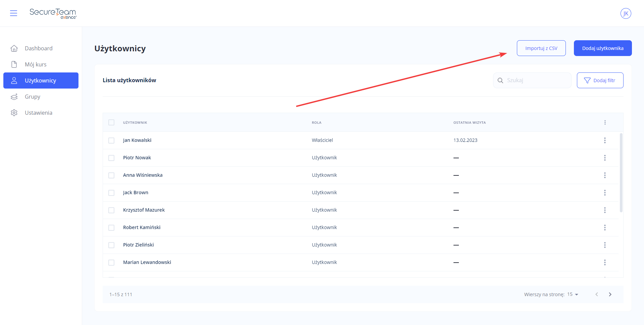Click the user list vertical scrollbar
This screenshot has height=325, width=644.
[621, 173]
